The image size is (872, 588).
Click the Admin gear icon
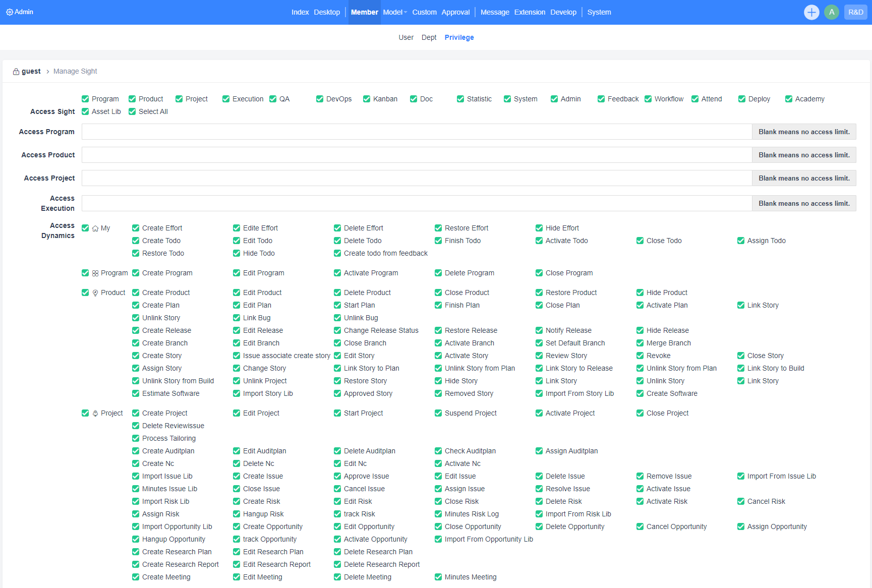(x=9, y=12)
